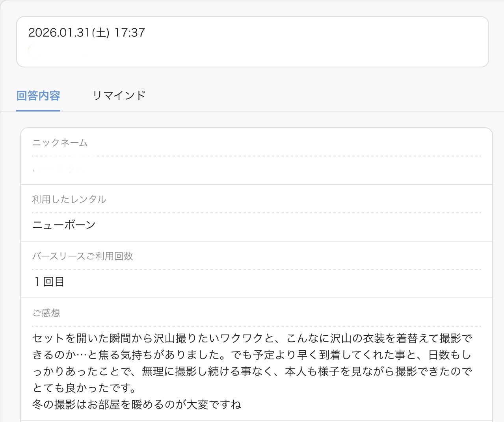The image size is (504, 422).
Task: Click the review line starting っかりあったことで
Action: (252, 372)
